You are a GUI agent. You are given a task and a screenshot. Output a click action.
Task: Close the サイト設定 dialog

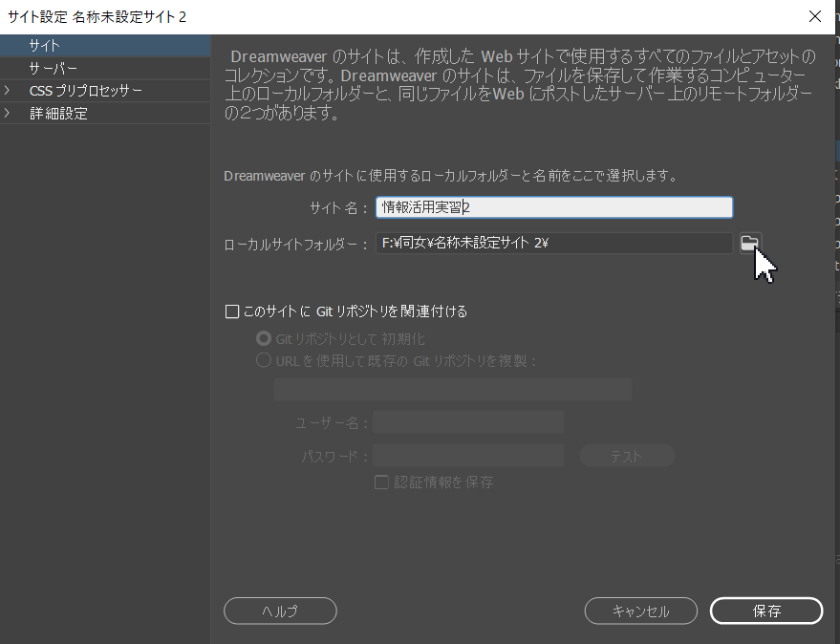pyautogui.click(x=815, y=16)
